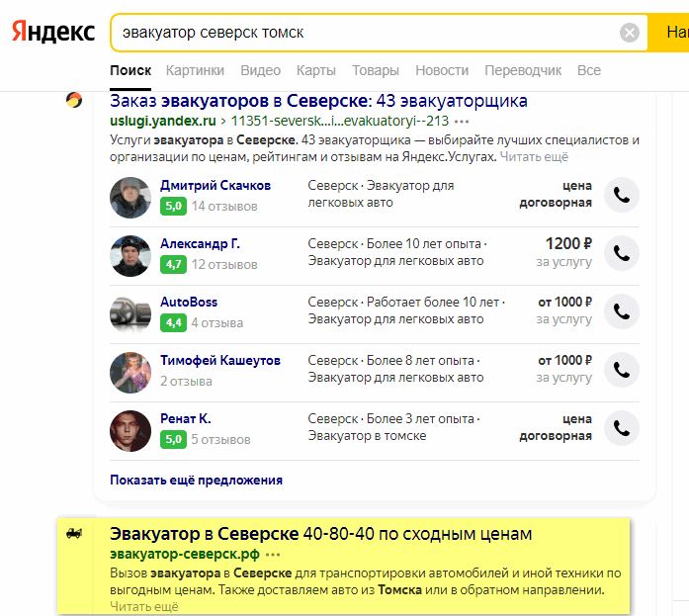View 5 отзывов for Ренат К.
689x616 pixels.
220,439
